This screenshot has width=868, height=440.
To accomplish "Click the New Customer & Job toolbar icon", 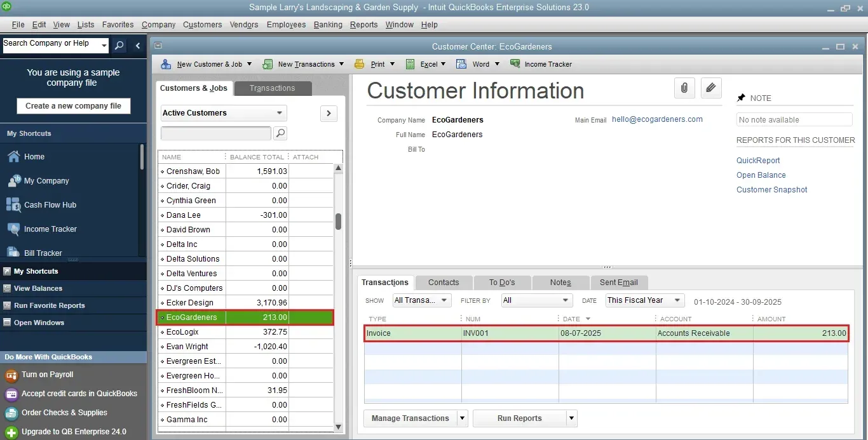I will (x=166, y=64).
